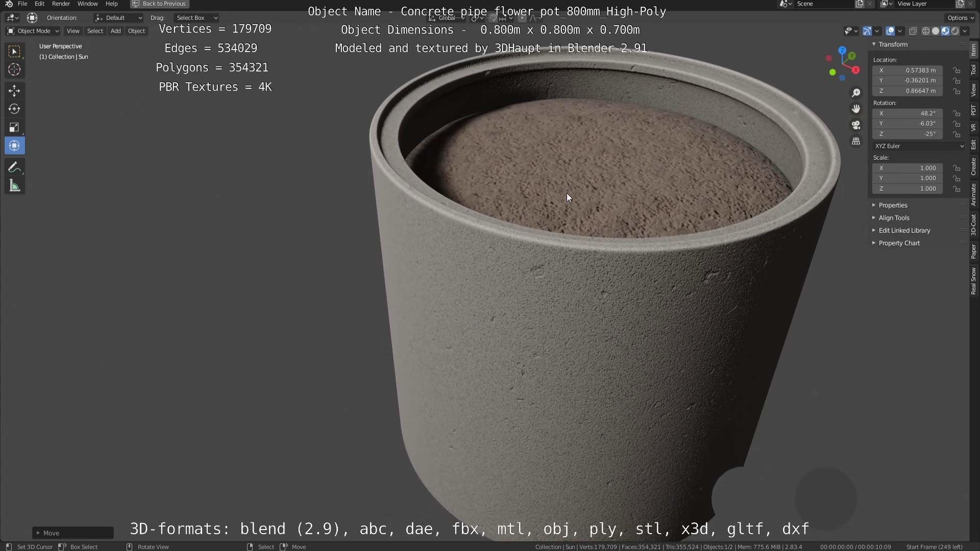980x551 pixels.
Task: Activate the Scale tool in the toolbar
Action: 14,128
